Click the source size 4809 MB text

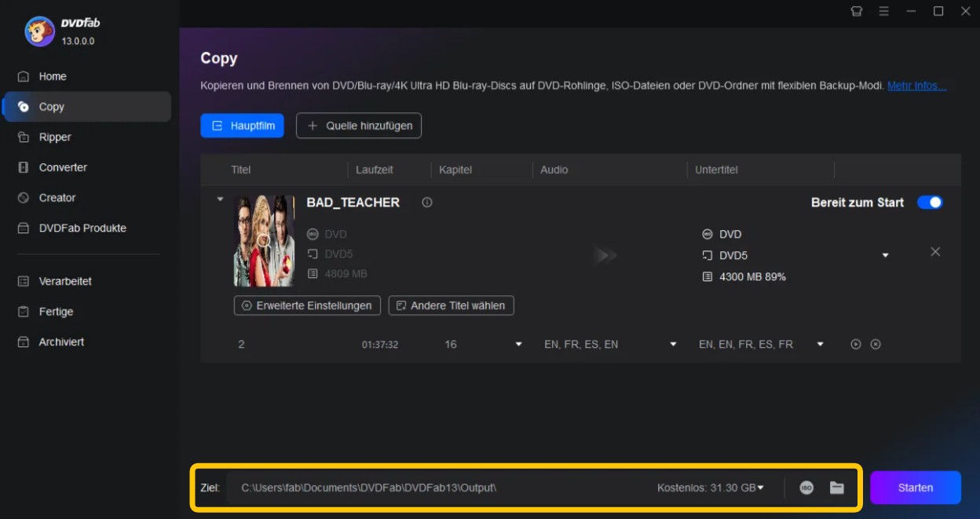[x=346, y=274]
